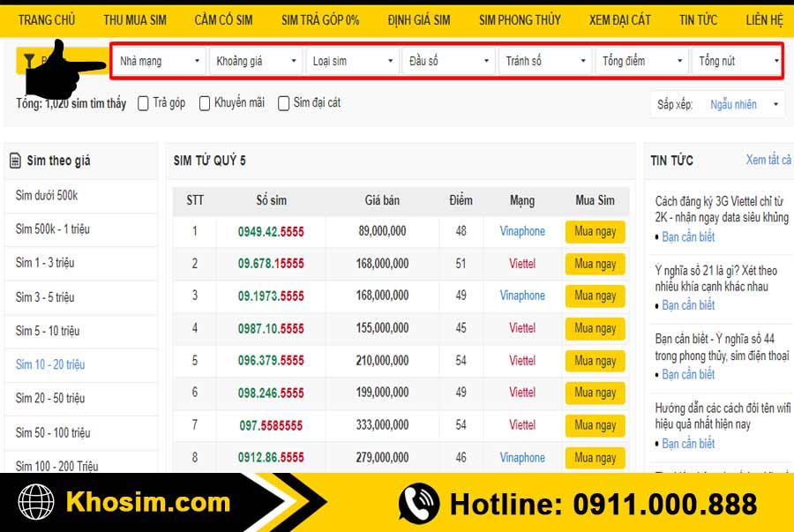Expand the Tổng nút dropdown
794x532 pixels.
tap(738, 61)
